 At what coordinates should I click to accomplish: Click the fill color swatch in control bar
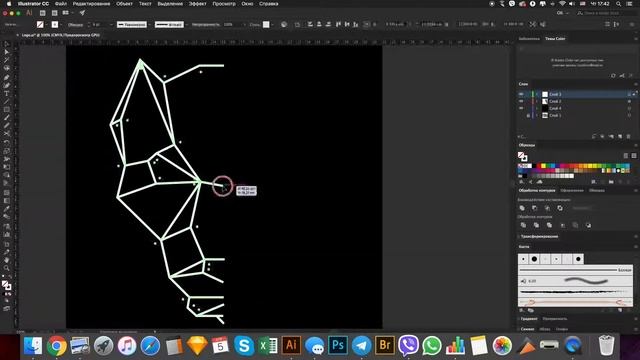40,24
